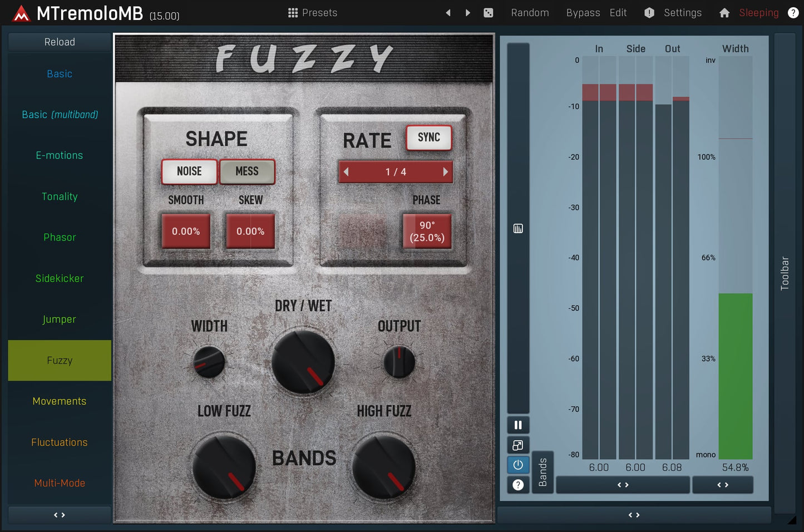Click the dice randomize icon

[489, 13]
